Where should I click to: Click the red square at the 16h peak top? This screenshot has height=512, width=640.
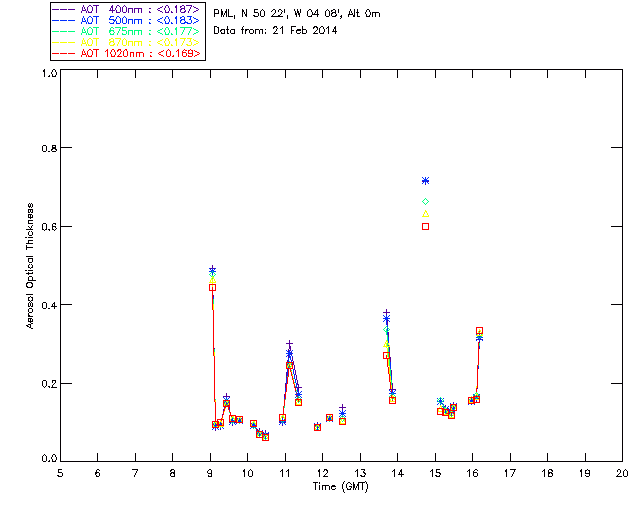point(480,331)
